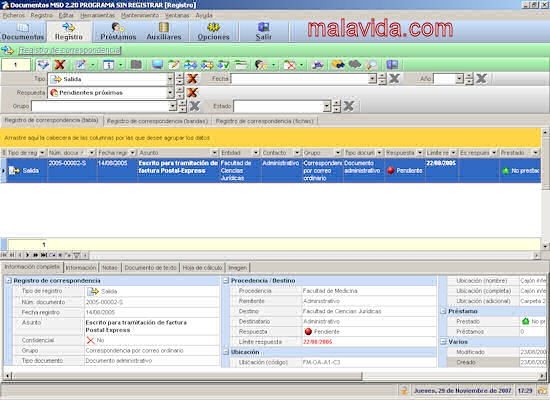This screenshot has height=400, width=550.
Task: Open the Entidad column filter arrow
Action: 256,153
